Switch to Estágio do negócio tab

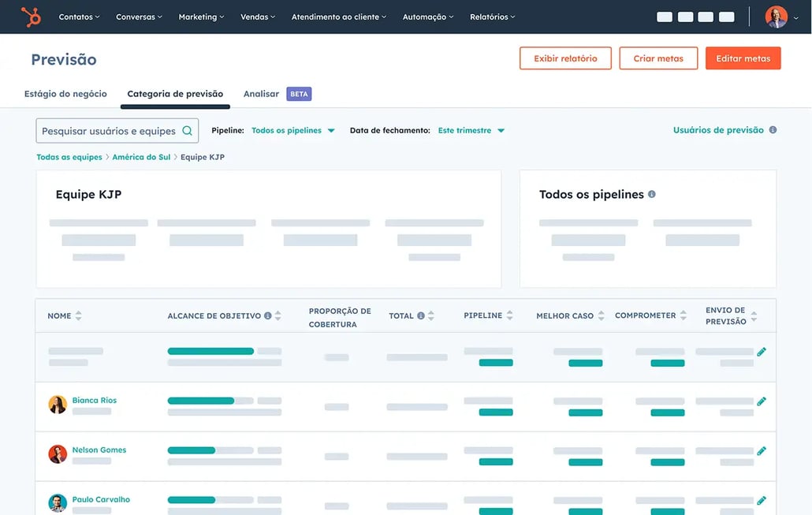point(65,94)
